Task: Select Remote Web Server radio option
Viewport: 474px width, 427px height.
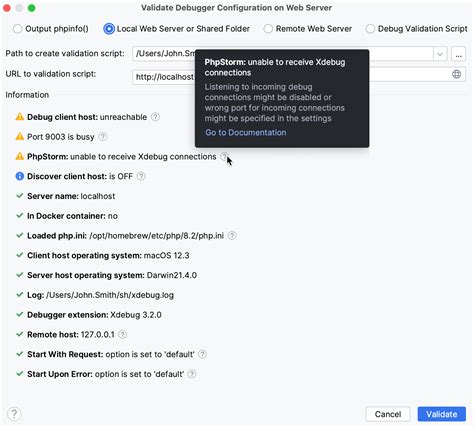Action: tap(268, 29)
